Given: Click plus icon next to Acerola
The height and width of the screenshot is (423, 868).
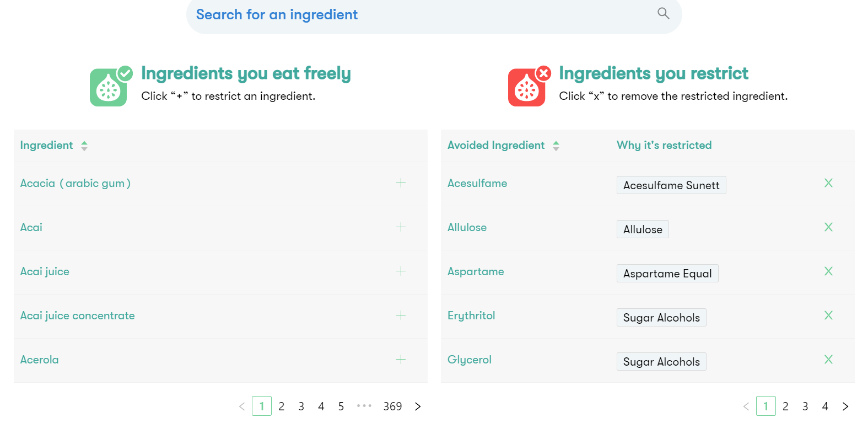Looking at the screenshot, I should 401,360.
